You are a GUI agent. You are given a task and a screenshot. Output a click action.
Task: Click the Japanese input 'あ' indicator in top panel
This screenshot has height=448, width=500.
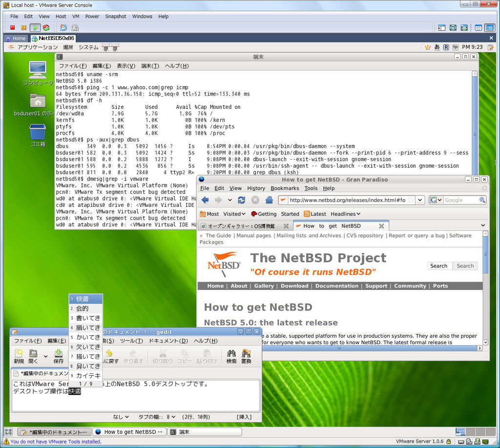point(437,47)
